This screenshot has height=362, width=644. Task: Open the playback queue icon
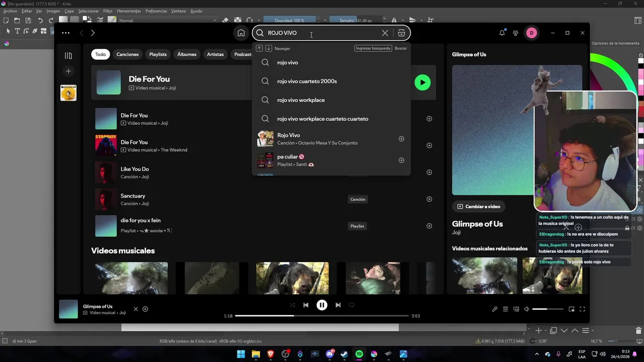pyautogui.click(x=506, y=309)
